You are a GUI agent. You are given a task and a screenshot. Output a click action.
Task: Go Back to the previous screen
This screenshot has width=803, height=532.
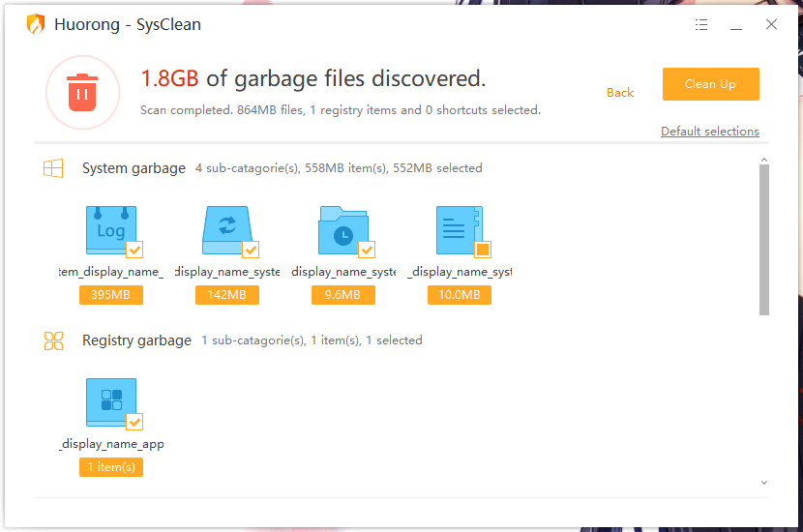pos(620,93)
